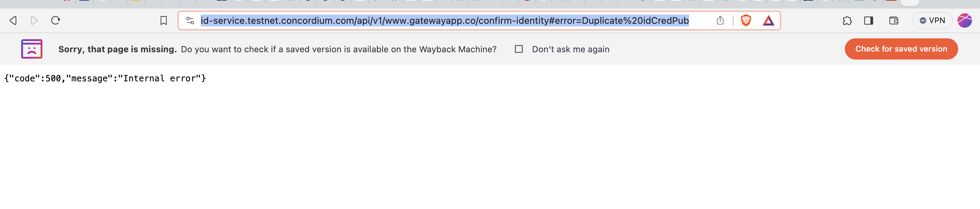
Task: Click the share icon in address bar
Action: coord(720,21)
